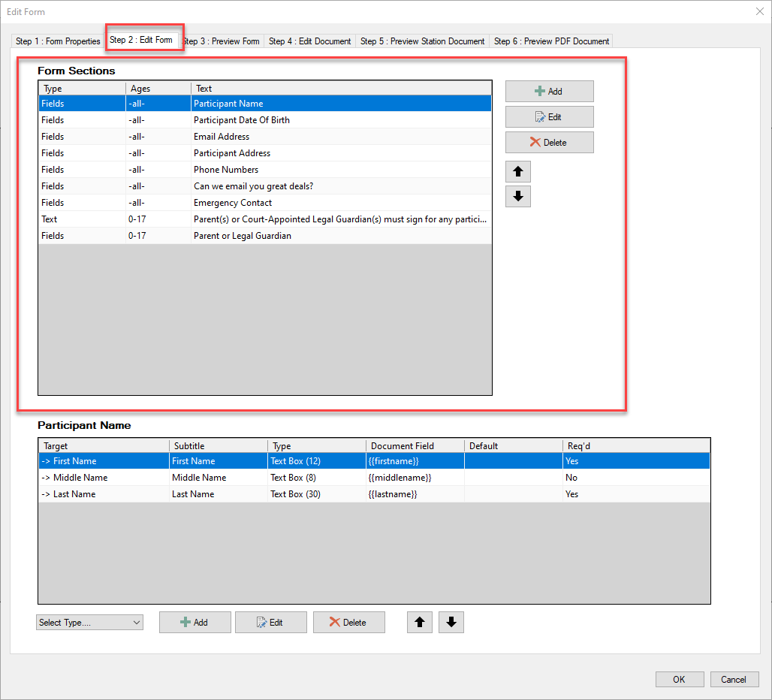Screen dimensions: 772x700
Task: Move selected field down using bottom arrow
Action: tap(451, 622)
